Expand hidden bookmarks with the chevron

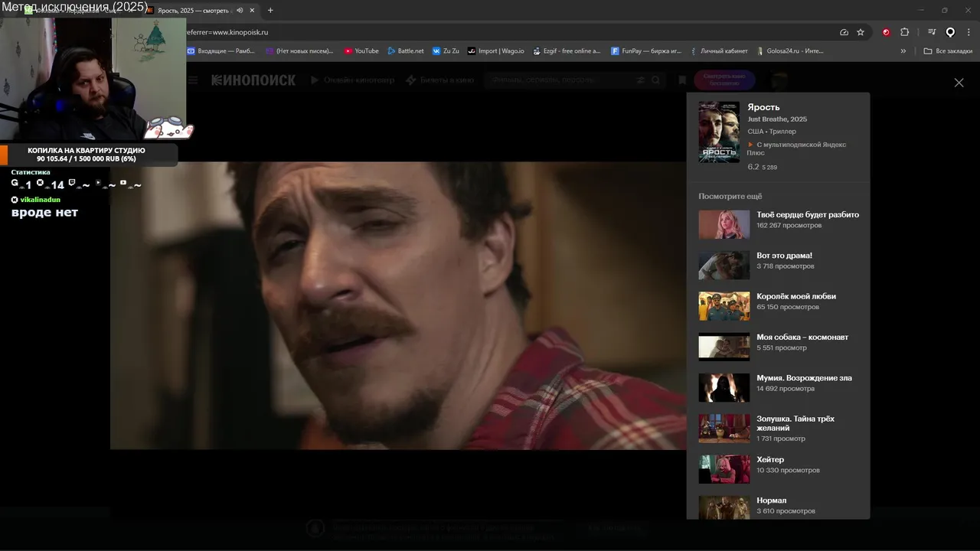[903, 51]
